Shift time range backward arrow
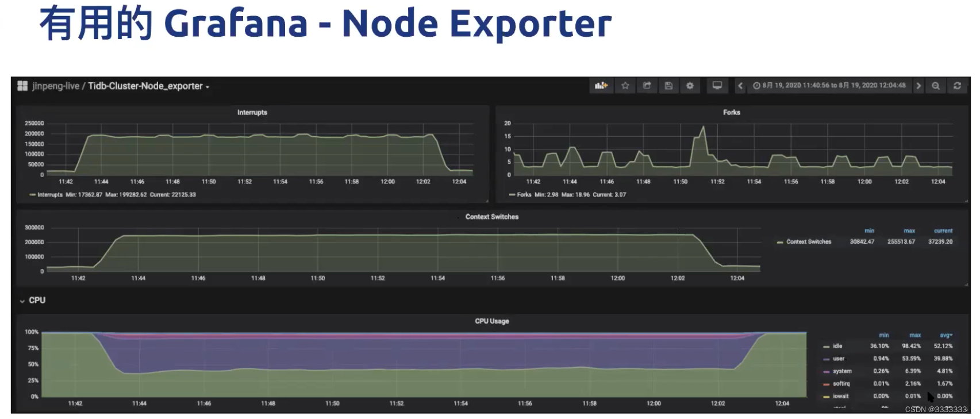 click(740, 86)
